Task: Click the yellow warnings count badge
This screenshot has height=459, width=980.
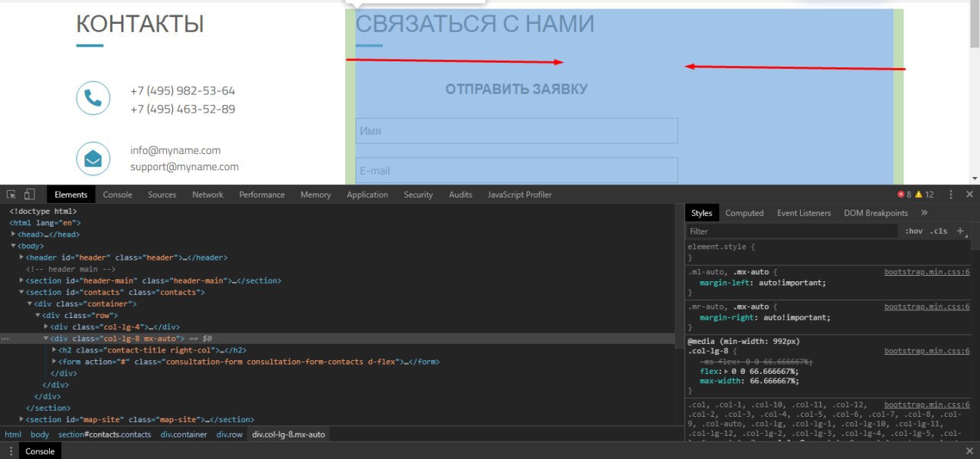Action: pos(925,195)
